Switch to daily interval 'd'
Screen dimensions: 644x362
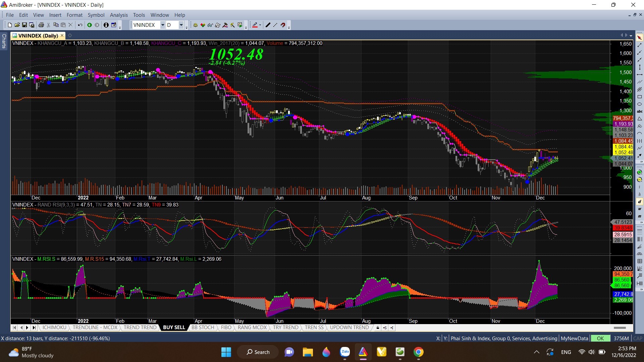pos(640,201)
